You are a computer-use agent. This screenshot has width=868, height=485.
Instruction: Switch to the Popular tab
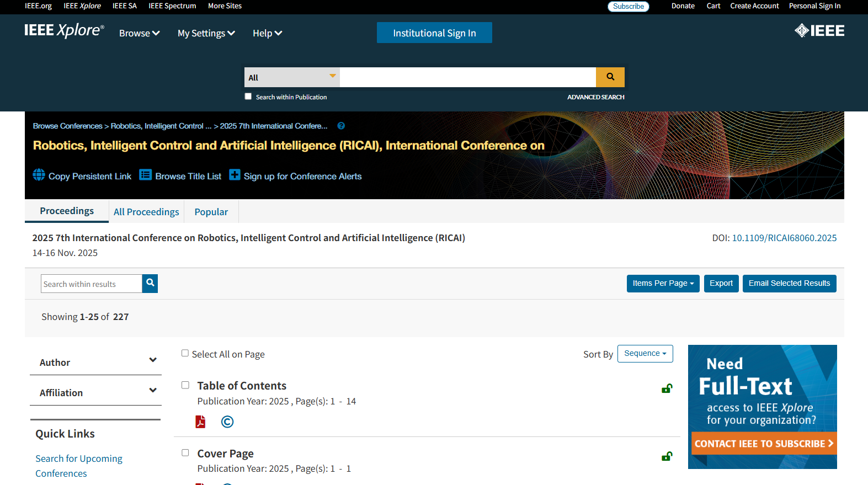(211, 212)
